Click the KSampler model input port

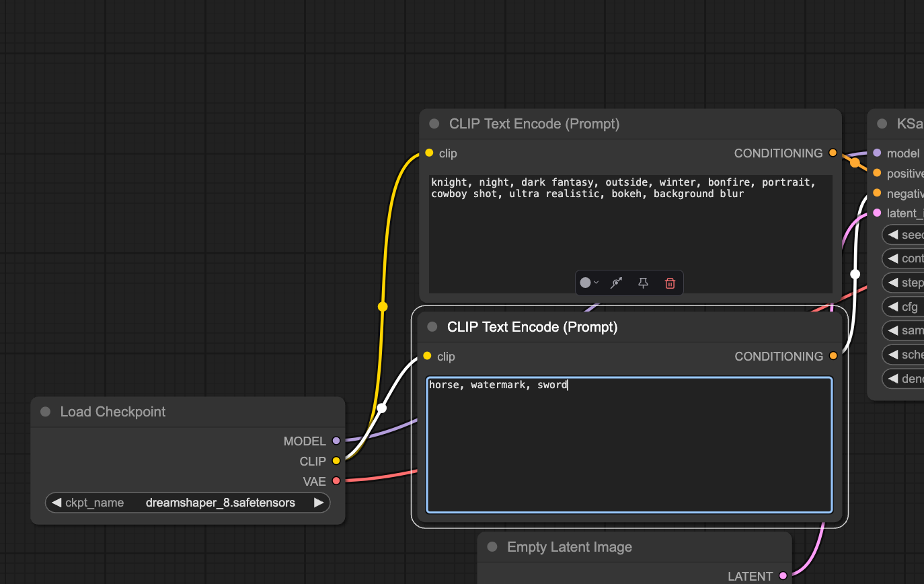point(877,153)
